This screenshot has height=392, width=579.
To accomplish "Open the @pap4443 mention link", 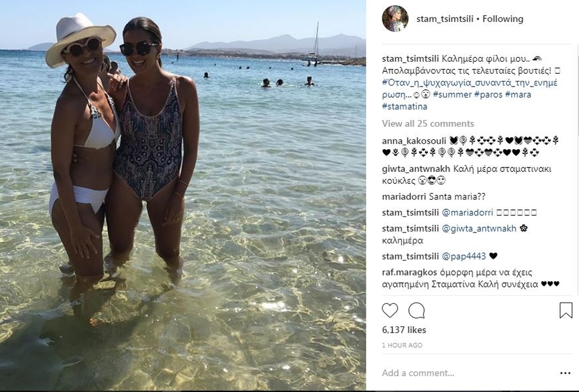I will coord(464,256).
